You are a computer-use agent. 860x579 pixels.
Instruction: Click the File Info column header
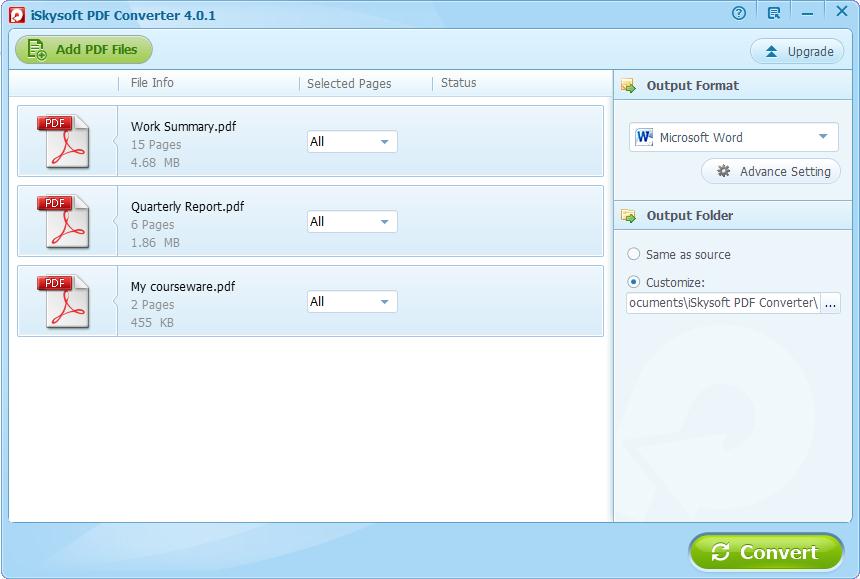click(152, 83)
